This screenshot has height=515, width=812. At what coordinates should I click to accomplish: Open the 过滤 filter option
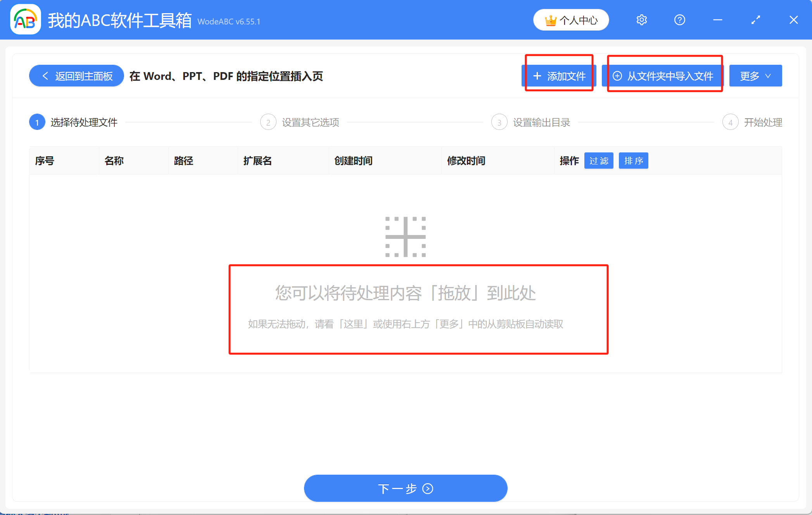point(599,161)
